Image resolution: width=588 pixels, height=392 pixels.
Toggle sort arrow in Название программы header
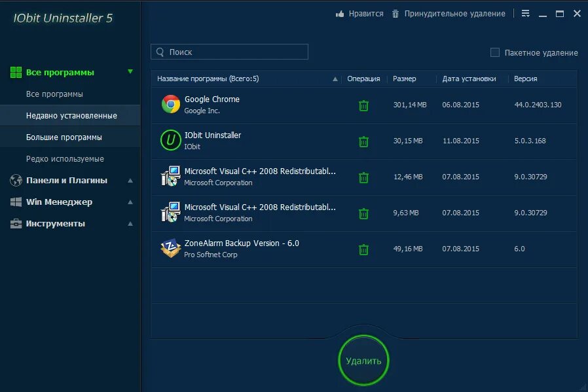[335, 79]
